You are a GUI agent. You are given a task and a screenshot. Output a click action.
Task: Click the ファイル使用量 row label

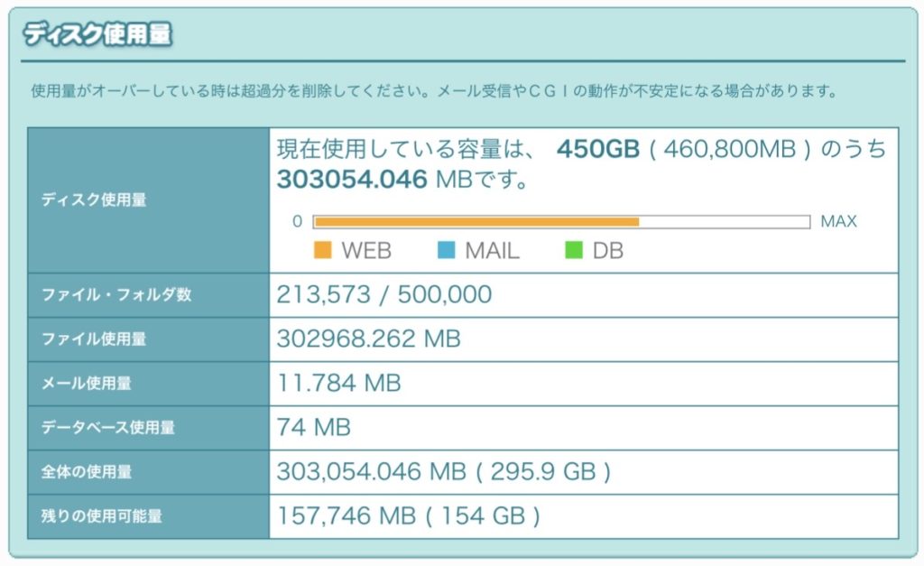(x=94, y=339)
